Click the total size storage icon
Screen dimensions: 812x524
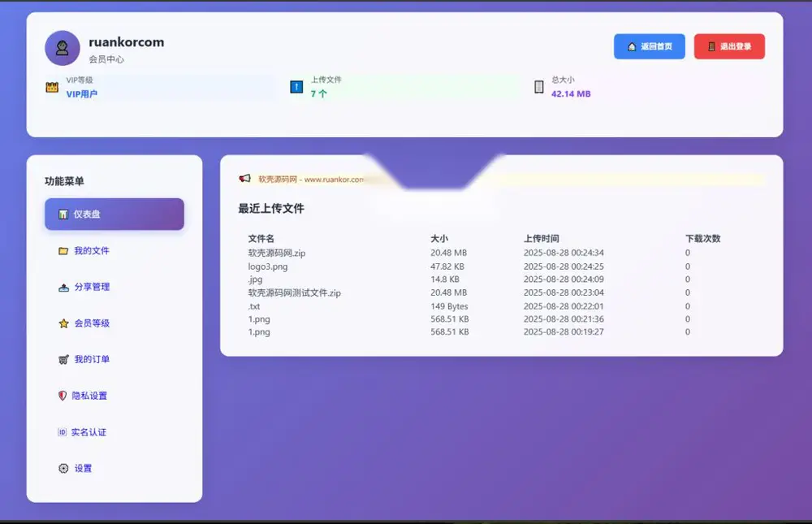point(538,87)
